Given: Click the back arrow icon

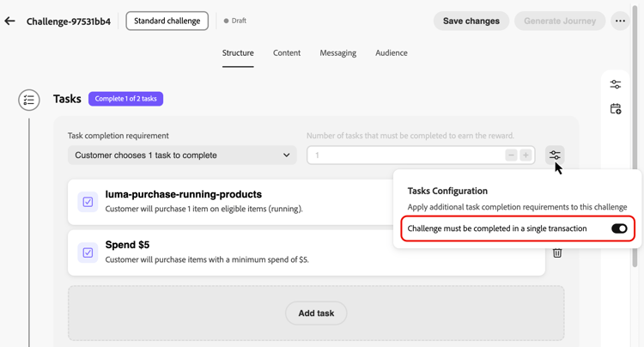Looking at the screenshot, I should coord(10,21).
